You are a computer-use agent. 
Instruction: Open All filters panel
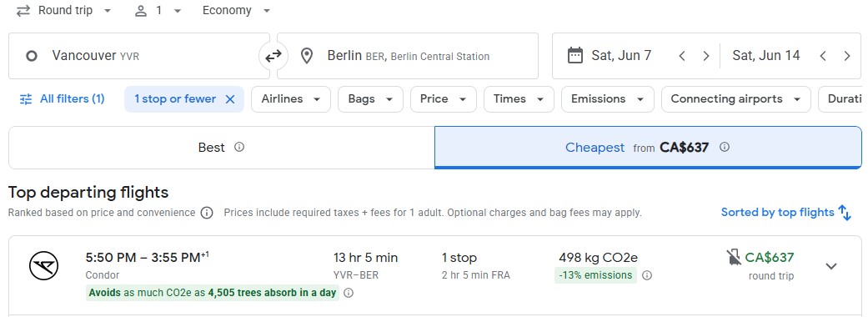click(x=62, y=99)
